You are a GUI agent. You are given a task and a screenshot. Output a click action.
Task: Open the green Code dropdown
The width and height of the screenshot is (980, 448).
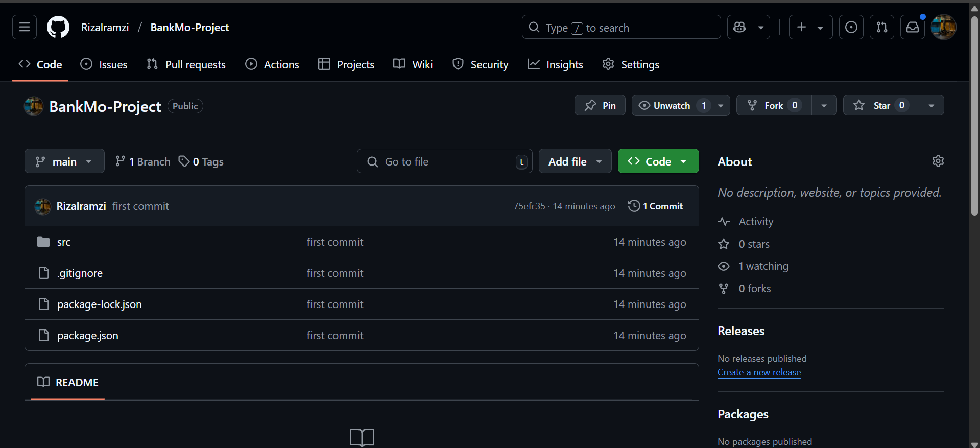pyautogui.click(x=658, y=161)
